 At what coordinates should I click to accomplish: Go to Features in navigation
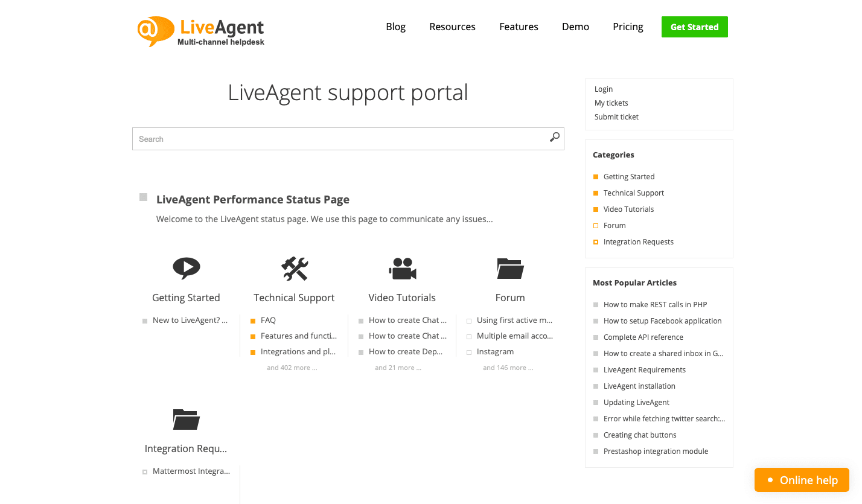[x=519, y=27]
